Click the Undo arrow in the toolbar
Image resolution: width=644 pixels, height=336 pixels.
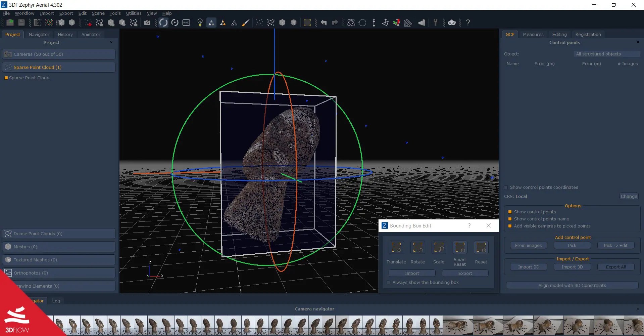point(324,23)
